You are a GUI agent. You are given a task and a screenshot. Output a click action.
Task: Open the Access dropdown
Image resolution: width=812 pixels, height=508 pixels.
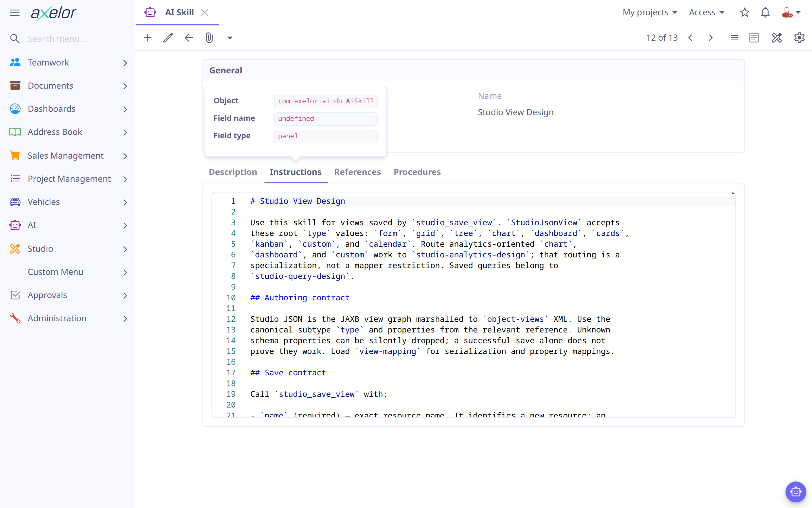coord(707,12)
